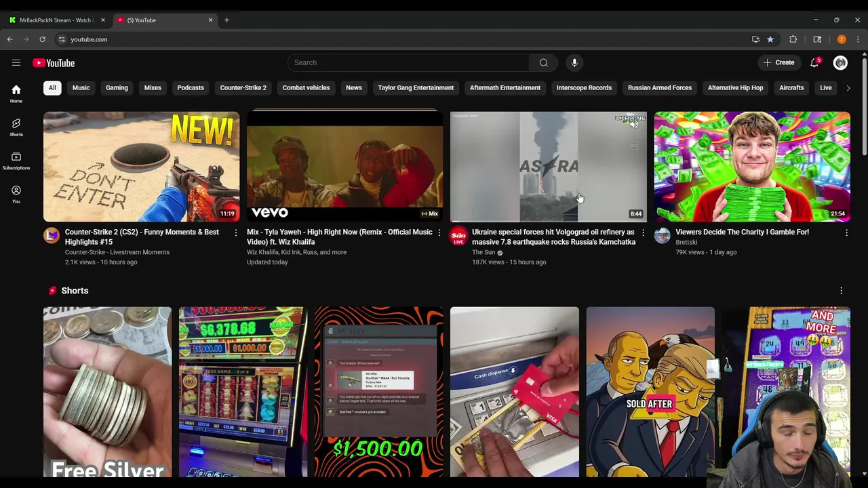868x488 pixels.
Task: Select Alternative Hip Hop chip
Action: click(735, 87)
